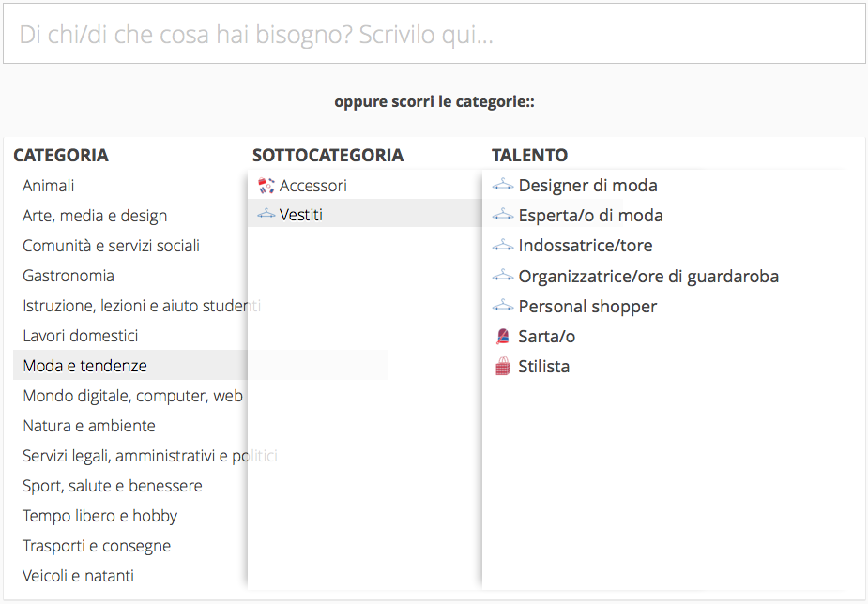
Task: Click the hanger icon beside Indossatrice/tore
Action: (x=503, y=245)
